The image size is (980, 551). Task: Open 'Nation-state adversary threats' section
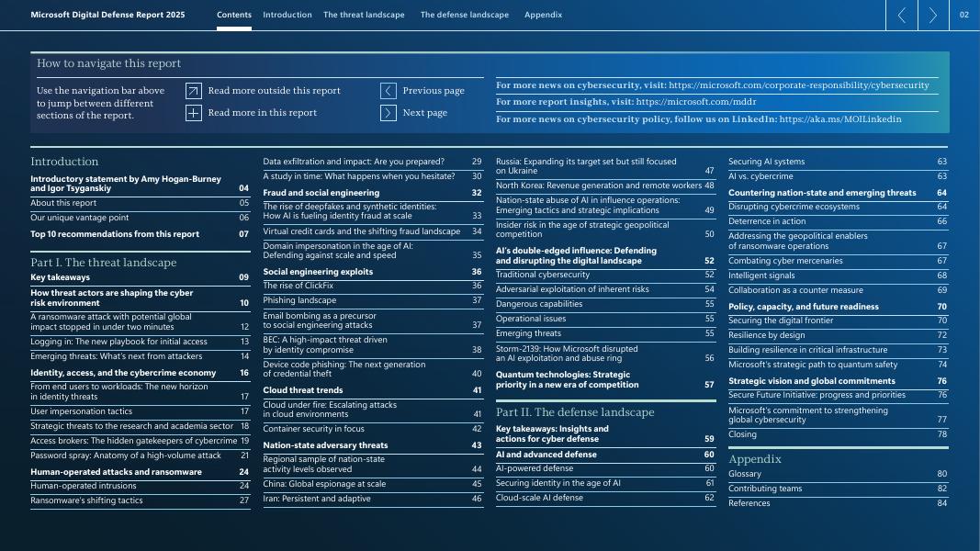point(373,445)
